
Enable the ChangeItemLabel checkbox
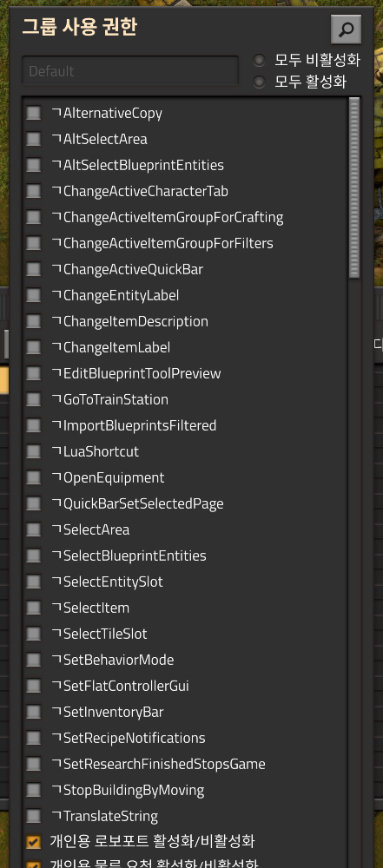click(x=34, y=348)
